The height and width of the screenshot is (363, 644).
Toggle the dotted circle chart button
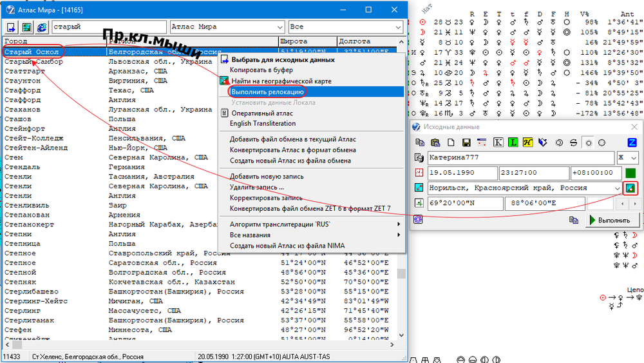point(601,142)
